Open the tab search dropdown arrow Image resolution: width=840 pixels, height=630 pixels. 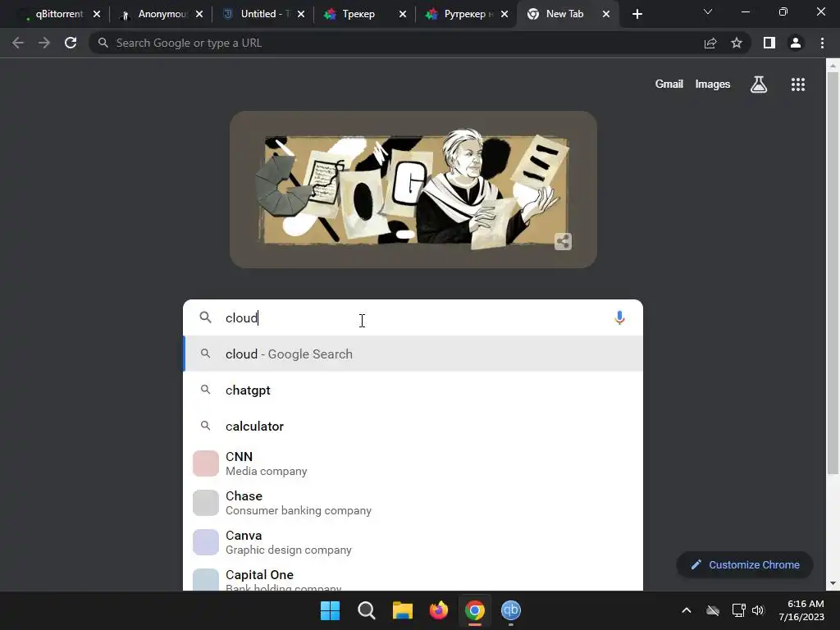708,11
